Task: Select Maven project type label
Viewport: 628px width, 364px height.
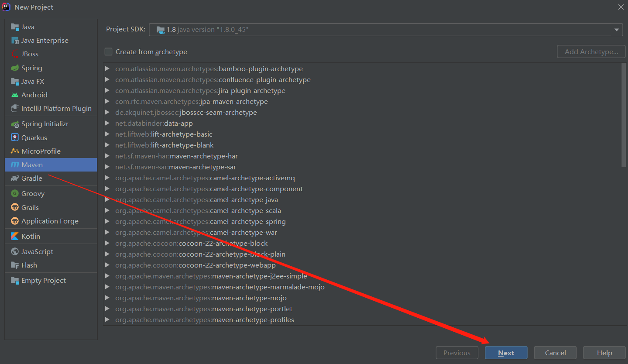Action: click(32, 165)
